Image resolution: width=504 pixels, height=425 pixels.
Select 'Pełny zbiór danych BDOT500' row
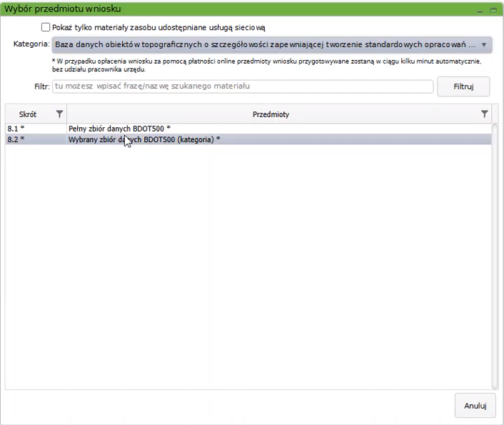click(x=119, y=129)
